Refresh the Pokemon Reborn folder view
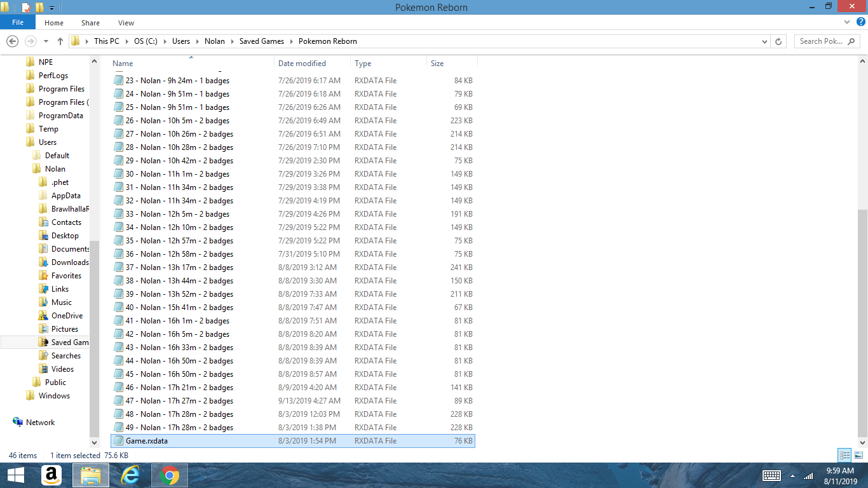The height and width of the screenshot is (488, 868). tap(778, 41)
